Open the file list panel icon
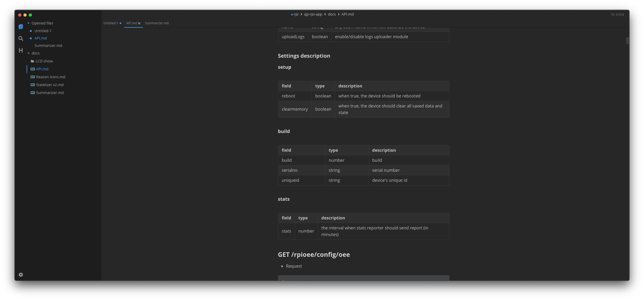This screenshot has width=644, height=300. coord(21,26)
